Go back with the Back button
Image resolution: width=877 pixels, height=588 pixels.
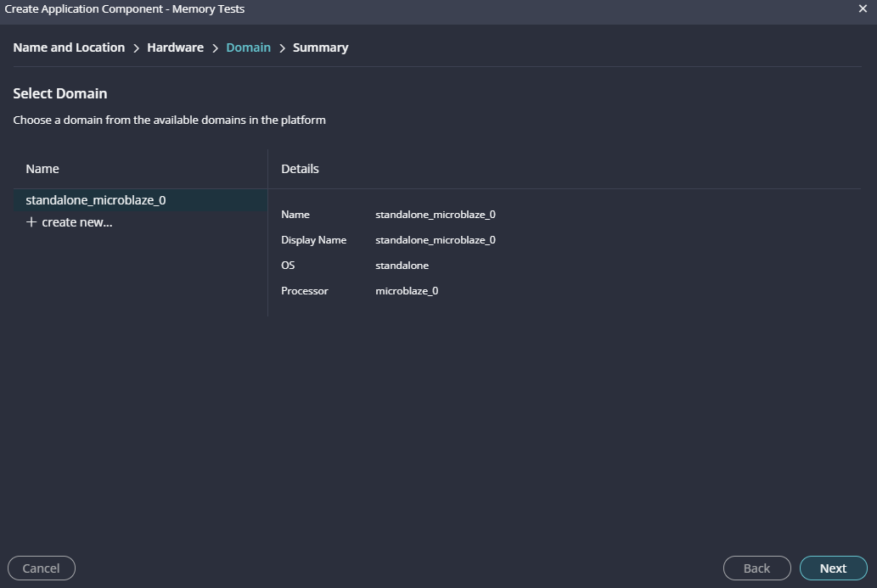pyautogui.click(x=756, y=568)
